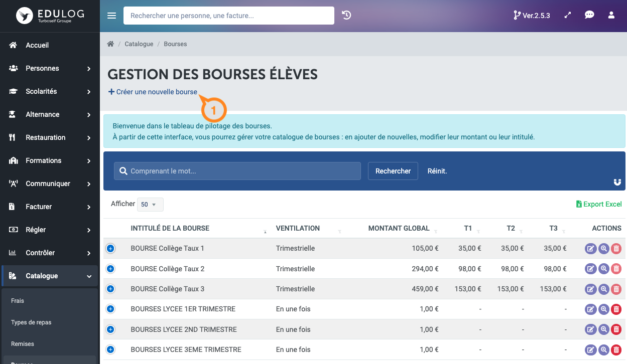Expand the Contrôler sidebar menu
The height and width of the screenshot is (364, 627).
pos(50,253)
